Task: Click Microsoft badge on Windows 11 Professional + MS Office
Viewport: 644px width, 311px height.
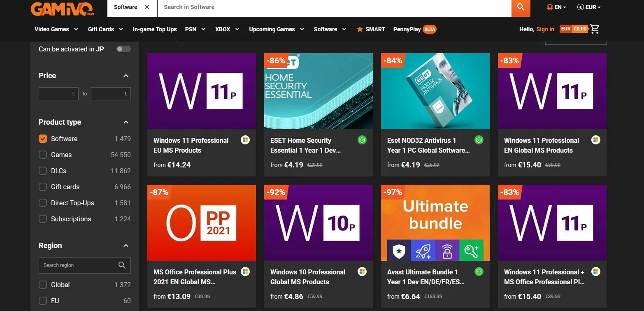Action: pos(596,272)
